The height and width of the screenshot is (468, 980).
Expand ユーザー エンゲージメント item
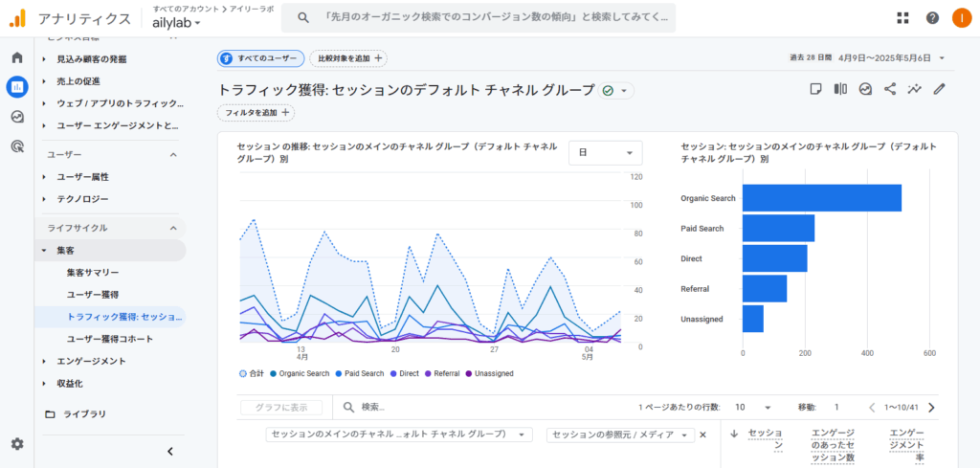coord(44,125)
